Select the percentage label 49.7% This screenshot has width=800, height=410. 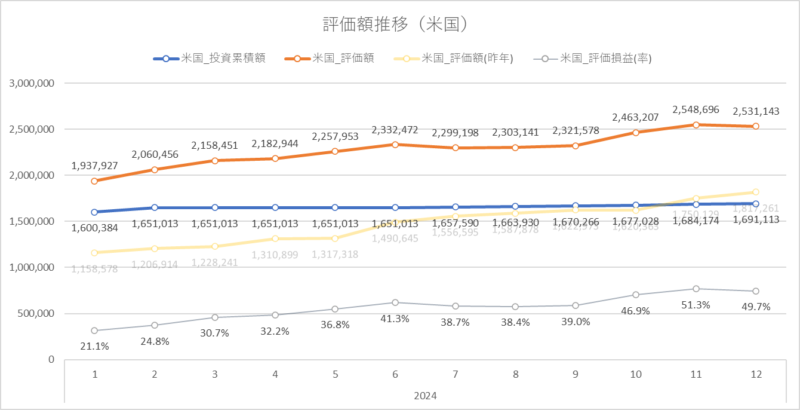click(x=756, y=306)
